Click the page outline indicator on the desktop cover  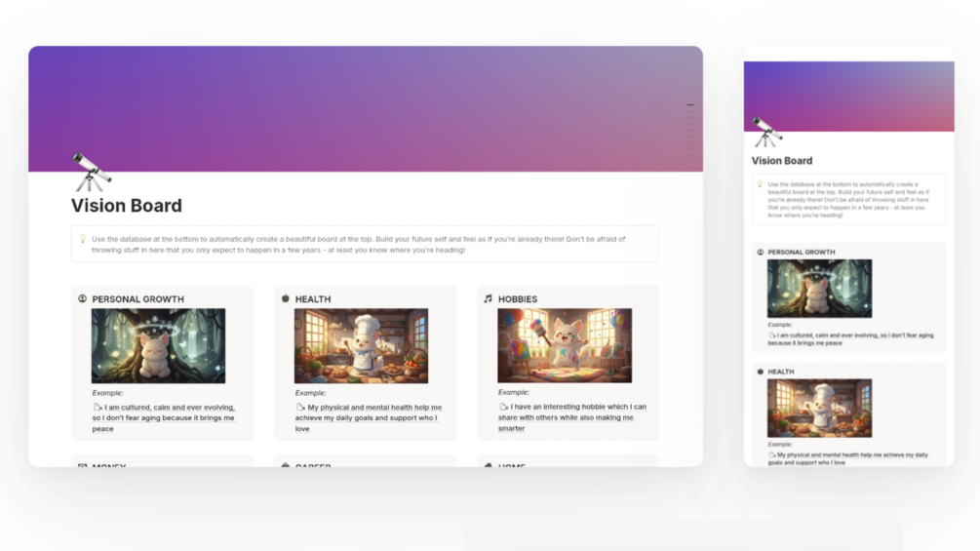[x=690, y=130]
